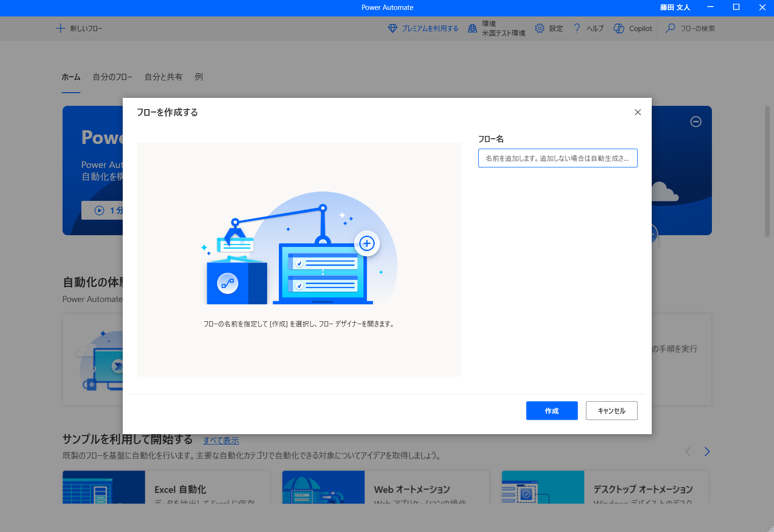Click the next arrow in the sample carousel

coord(707,451)
